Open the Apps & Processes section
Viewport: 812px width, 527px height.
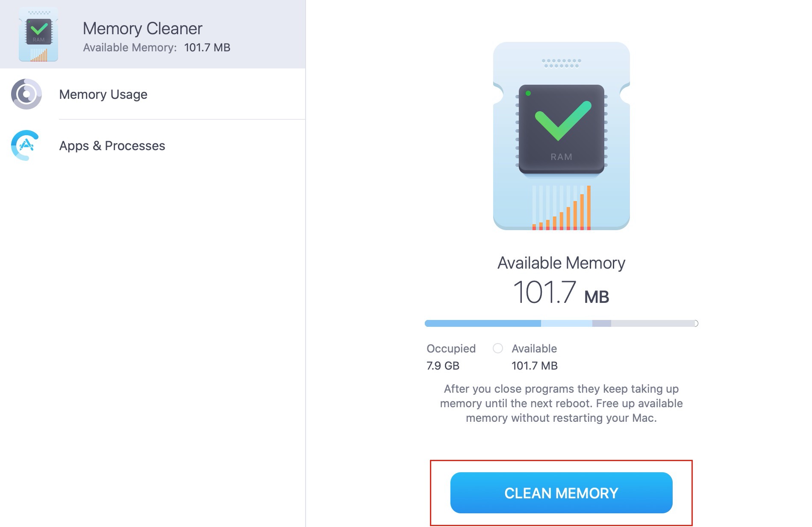[153, 145]
